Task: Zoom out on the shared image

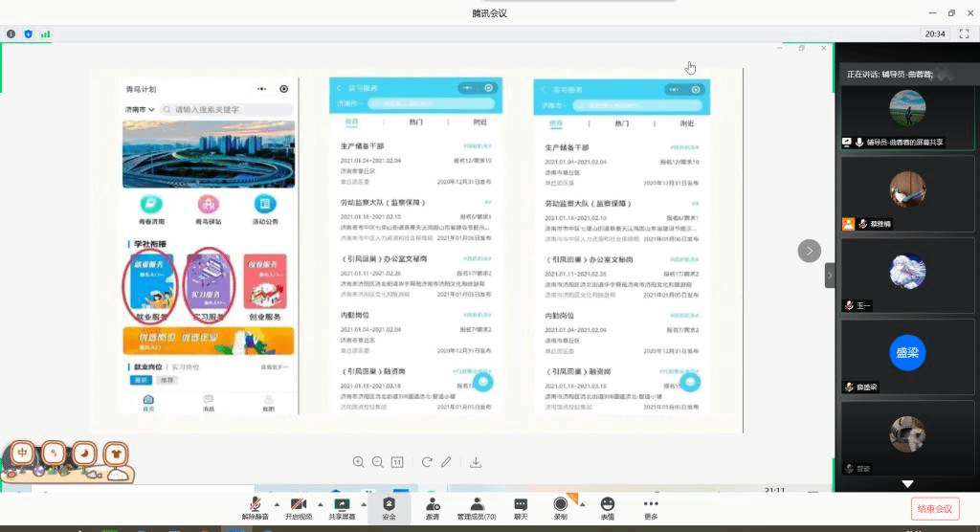Action: coord(377,462)
